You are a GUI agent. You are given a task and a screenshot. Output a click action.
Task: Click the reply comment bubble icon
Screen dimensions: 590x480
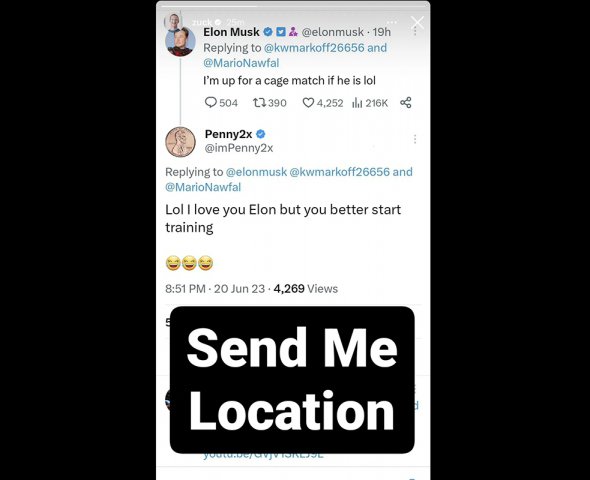[x=210, y=102]
